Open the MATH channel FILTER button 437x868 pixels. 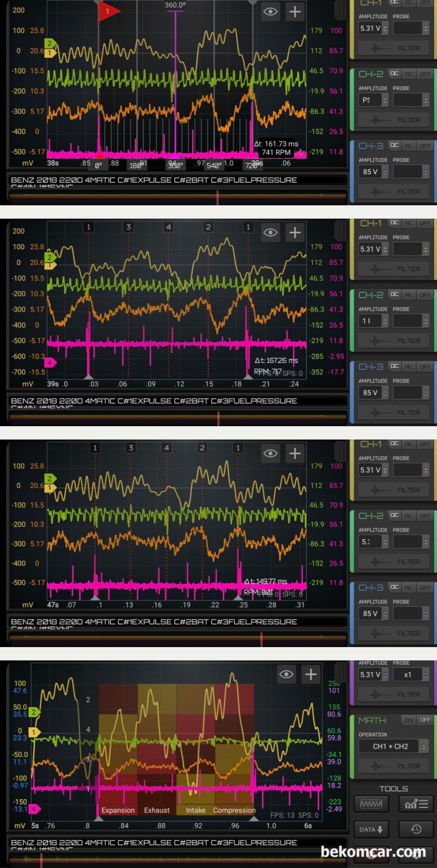(394, 766)
